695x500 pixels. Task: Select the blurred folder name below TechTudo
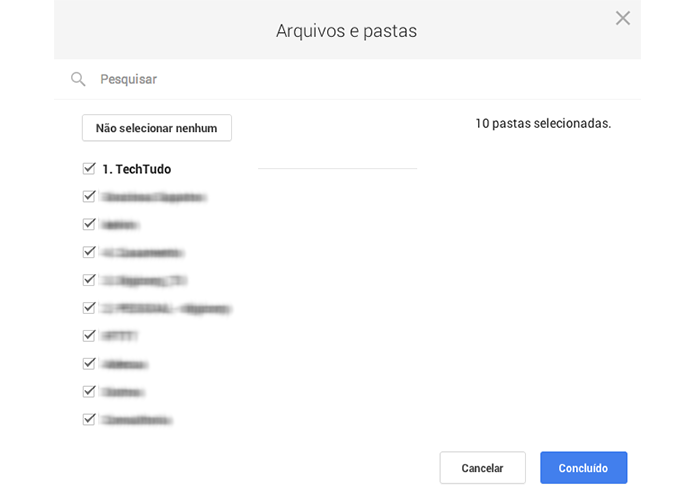(x=154, y=197)
